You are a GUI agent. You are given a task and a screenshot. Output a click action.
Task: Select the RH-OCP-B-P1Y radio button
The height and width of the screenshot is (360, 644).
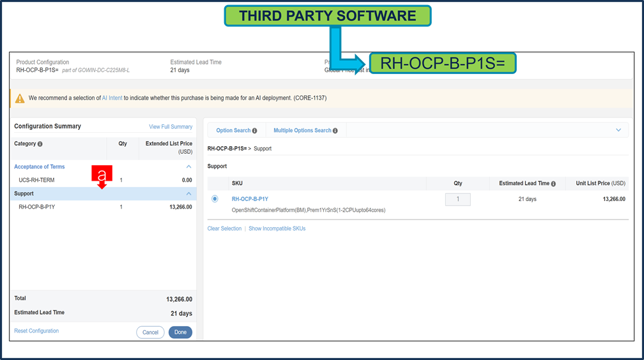pyautogui.click(x=215, y=199)
